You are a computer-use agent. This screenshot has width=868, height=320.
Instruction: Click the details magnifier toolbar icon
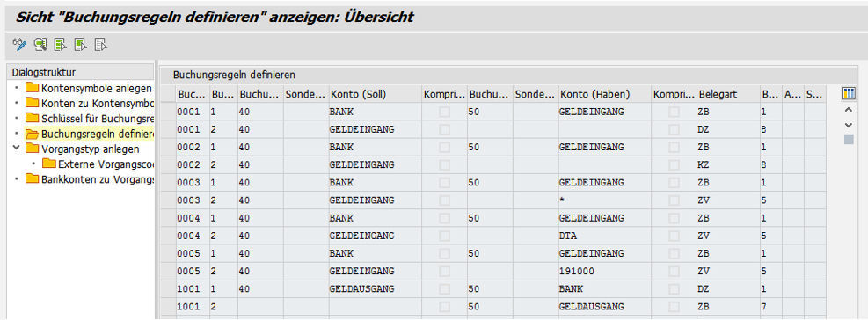40,45
